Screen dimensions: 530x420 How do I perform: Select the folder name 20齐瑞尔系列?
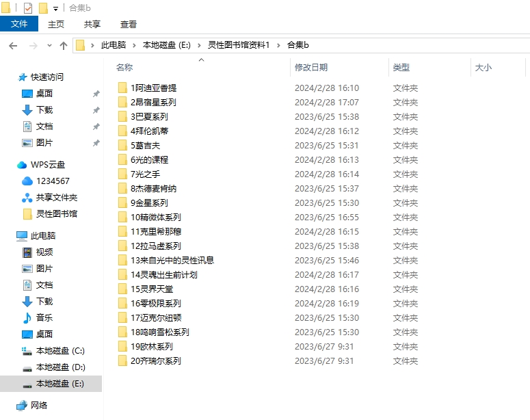point(156,360)
